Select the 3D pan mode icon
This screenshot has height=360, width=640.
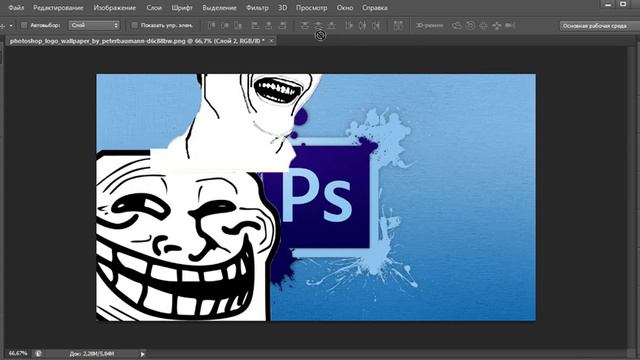click(483, 25)
